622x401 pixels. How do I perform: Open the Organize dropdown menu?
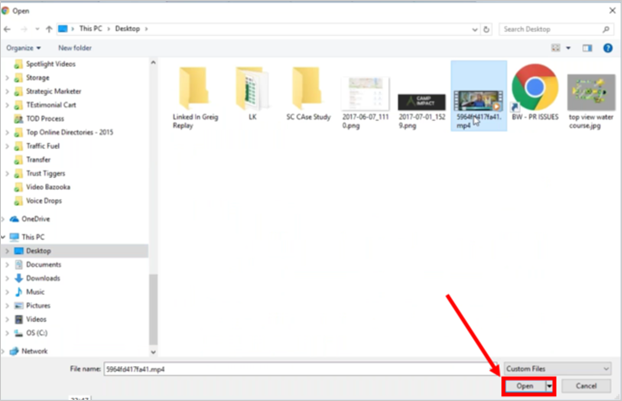pos(23,47)
